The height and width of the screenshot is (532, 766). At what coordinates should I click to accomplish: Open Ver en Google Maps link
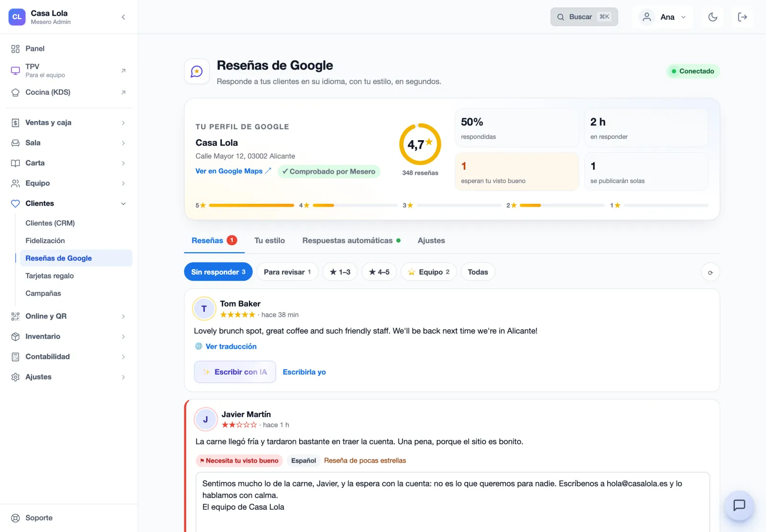point(233,171)
